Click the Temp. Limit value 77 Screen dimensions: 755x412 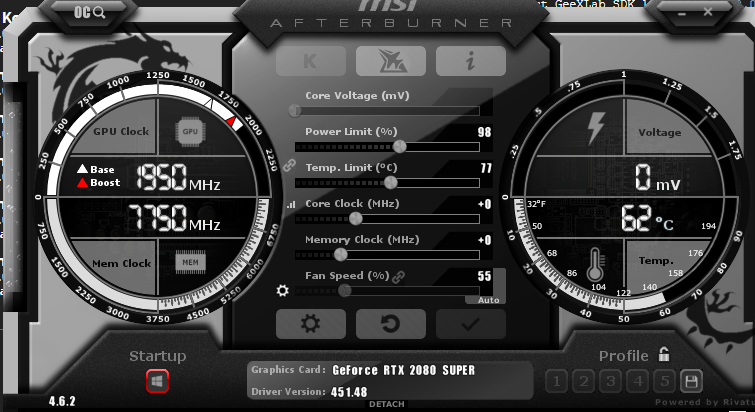click(x=485, y=168)
